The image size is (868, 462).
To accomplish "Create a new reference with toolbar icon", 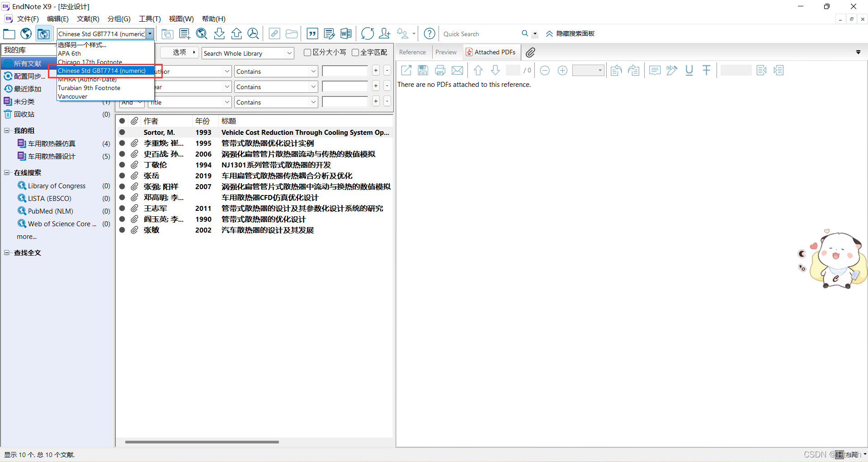I will [184, 34].
